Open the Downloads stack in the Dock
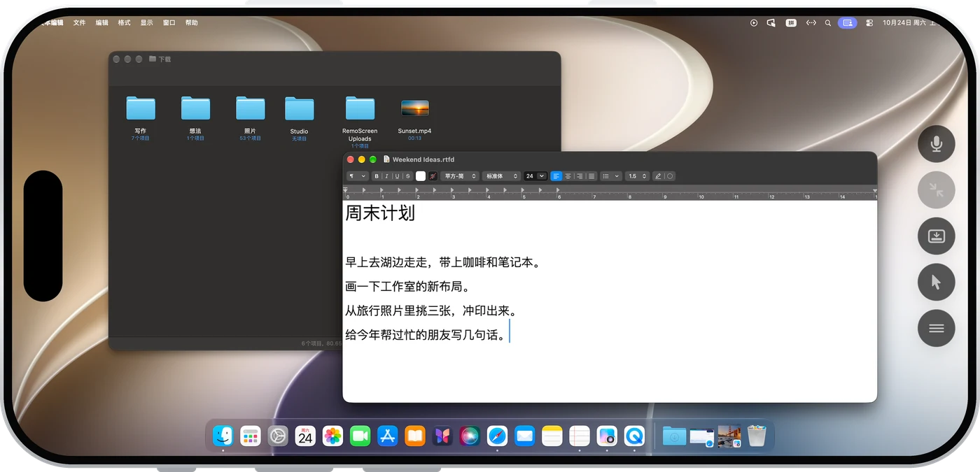Viewport: 980px width, 472px height. click(675, 436)
